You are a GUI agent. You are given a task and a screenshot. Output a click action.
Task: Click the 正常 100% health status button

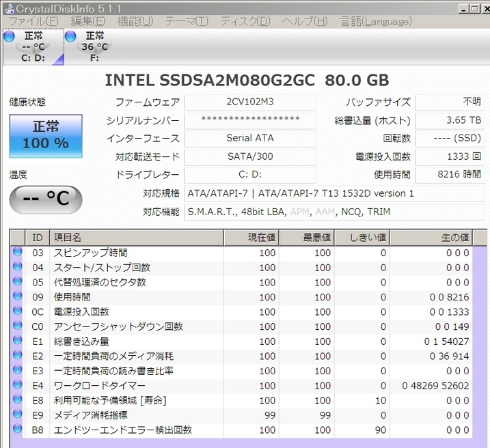click(x=46, y=136)
